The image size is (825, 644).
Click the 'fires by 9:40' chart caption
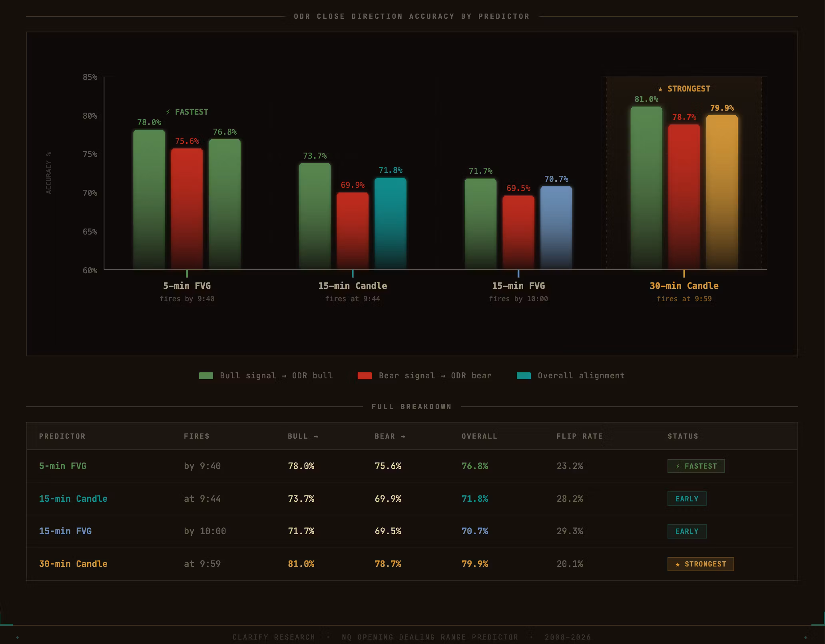click(x=187, y=299)
